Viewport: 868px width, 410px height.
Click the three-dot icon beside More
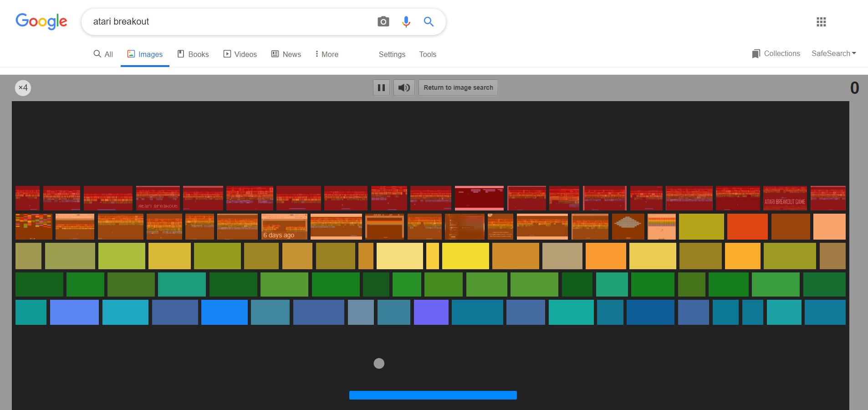coord(317,54)
